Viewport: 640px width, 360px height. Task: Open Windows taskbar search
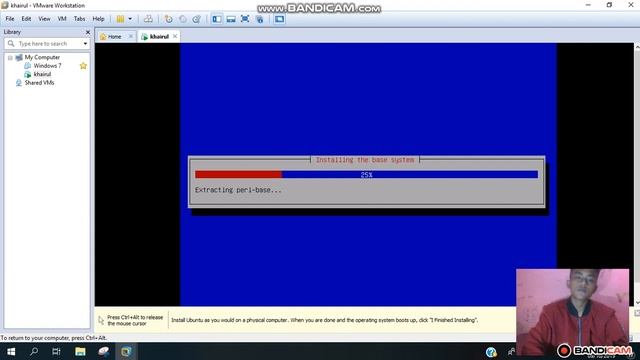[x=34, y=351]
